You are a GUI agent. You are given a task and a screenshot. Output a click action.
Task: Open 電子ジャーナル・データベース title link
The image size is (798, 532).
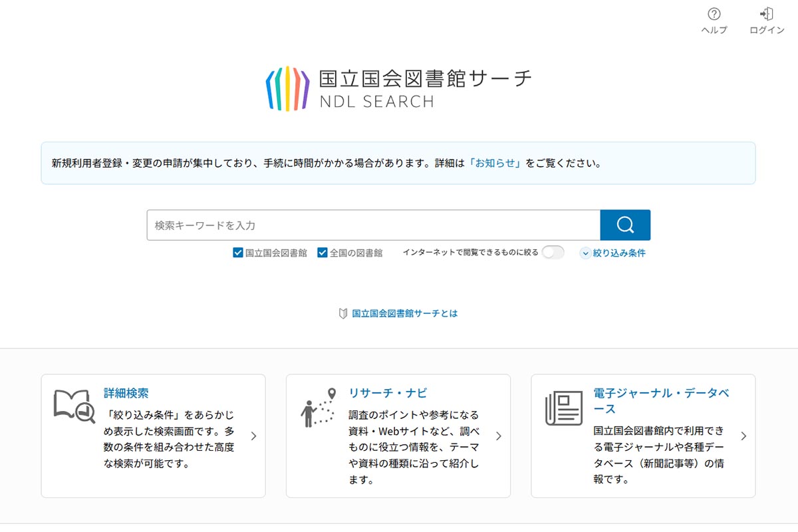[661, 401]
